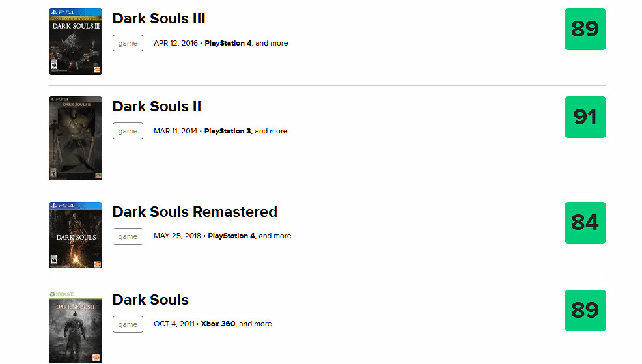
Task: Click the game tag under original Dark Souls
Action: [x=128, y=324]
